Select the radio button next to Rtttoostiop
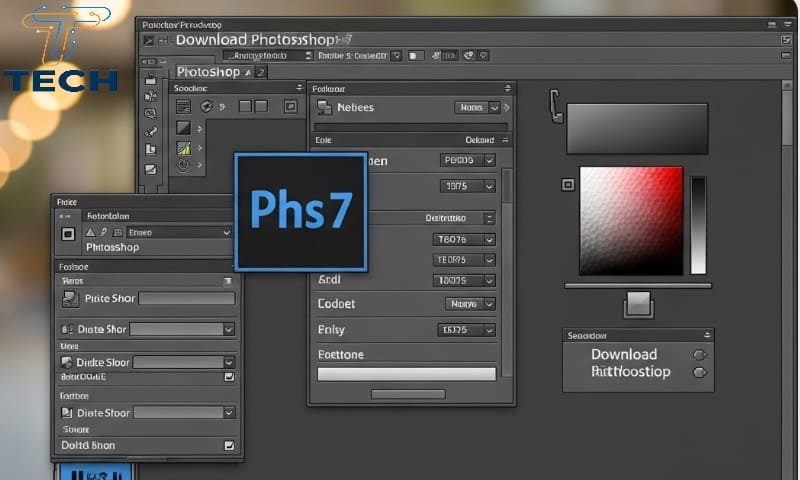Screen dimensions: 800x480 pos(699,373)
